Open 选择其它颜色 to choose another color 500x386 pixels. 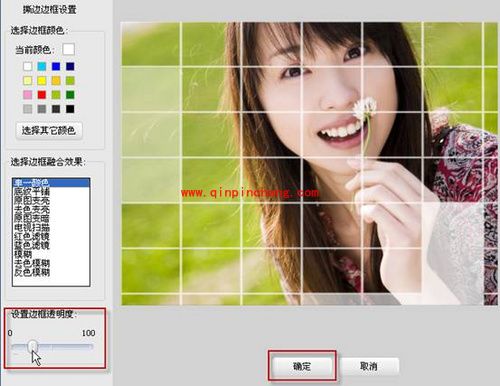click(49, 130)
